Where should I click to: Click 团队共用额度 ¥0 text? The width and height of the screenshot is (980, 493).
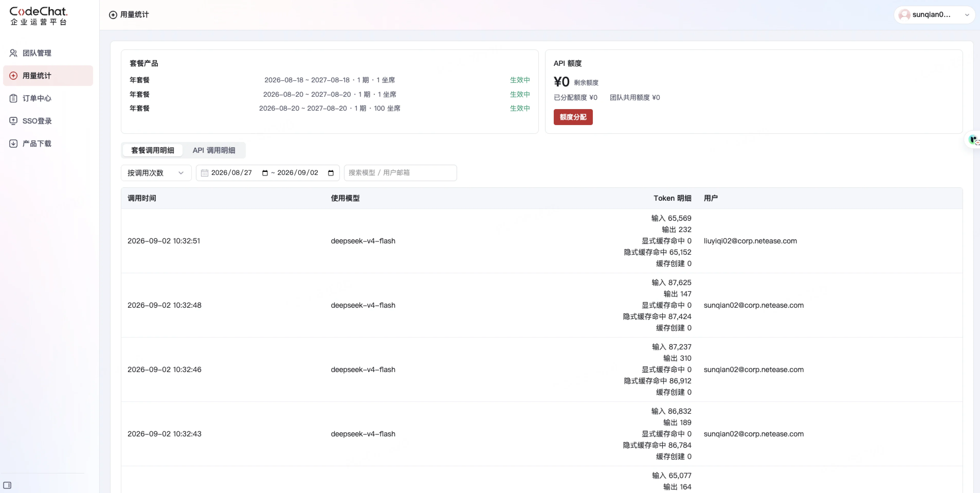tap(634, 98)
